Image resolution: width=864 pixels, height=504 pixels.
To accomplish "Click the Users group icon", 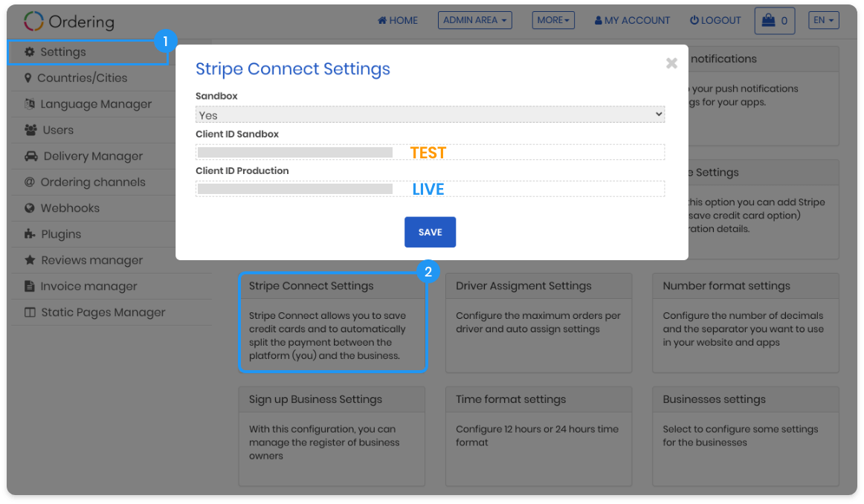I will (31, 130).
